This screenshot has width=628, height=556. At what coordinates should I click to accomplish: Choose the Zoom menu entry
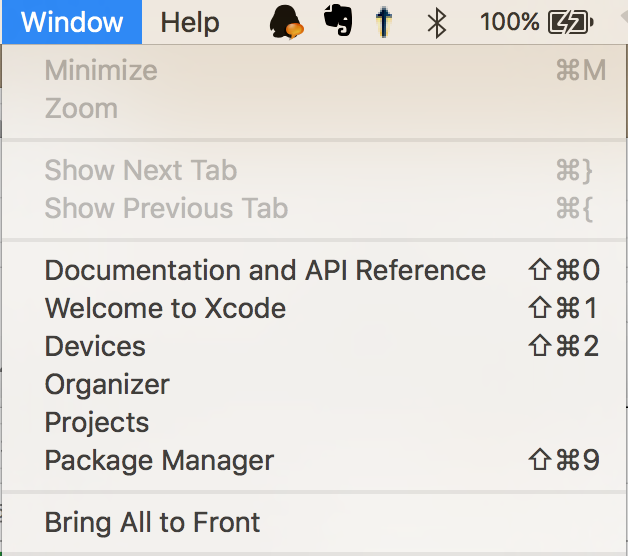(x=314, y=108)
